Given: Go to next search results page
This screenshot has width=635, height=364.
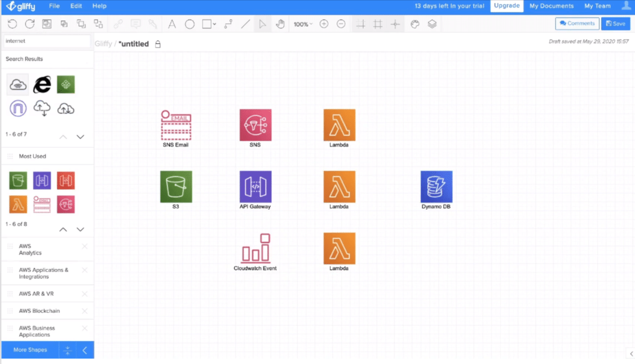Looking at the screenshot, I should click(80, 137).
